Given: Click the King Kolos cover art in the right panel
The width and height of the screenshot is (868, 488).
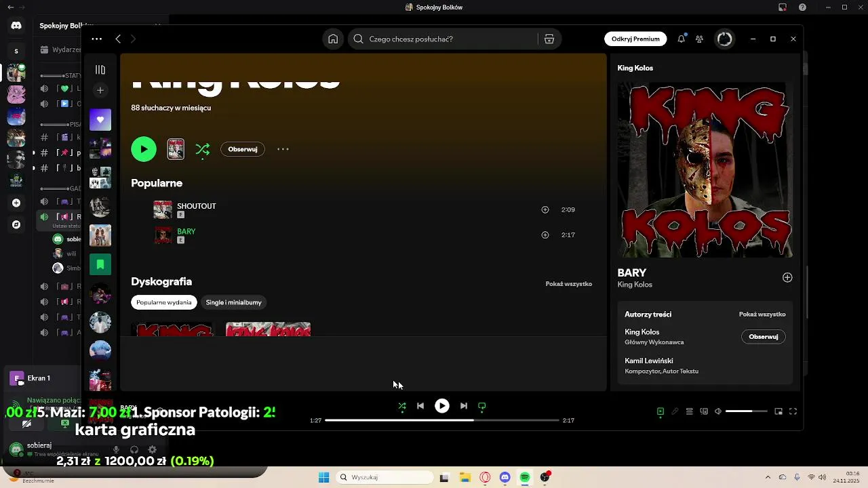Looking at the screenshot, I should (705, 170).
